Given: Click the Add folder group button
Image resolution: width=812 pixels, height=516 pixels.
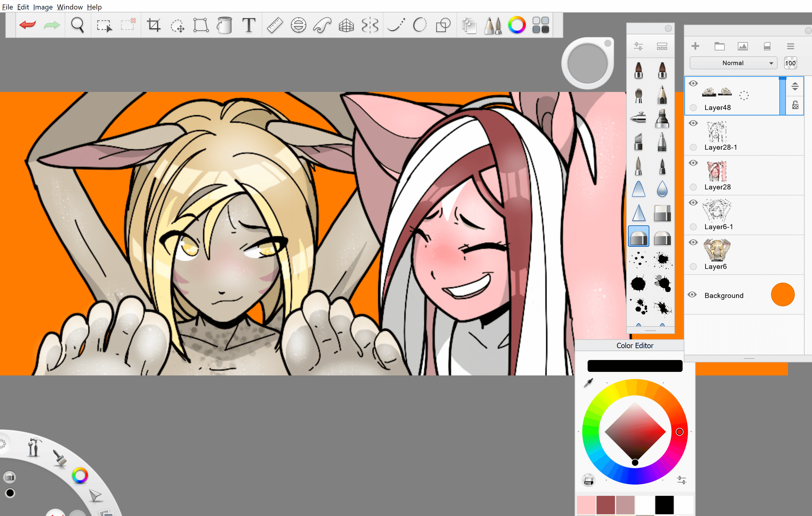Looking at the screenshot, I should coord(719,46).
